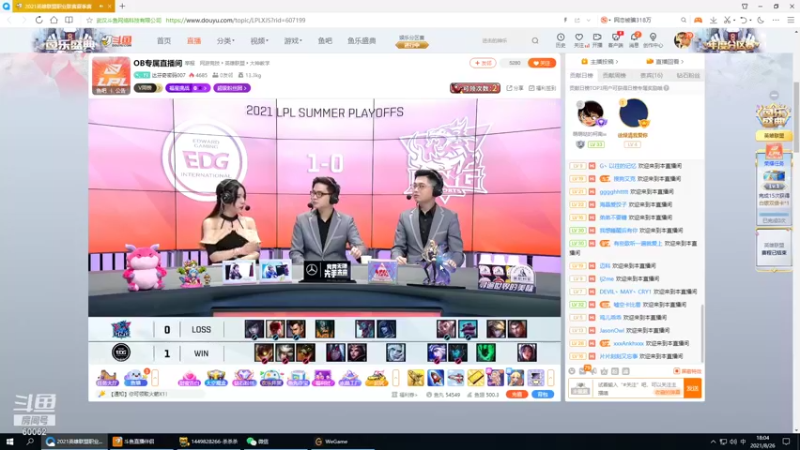
Task: Open the 消息 messages icon
Action: click(634, 40)
